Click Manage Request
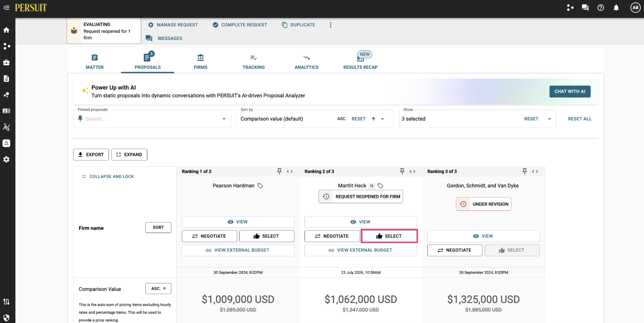 [173, 25]
